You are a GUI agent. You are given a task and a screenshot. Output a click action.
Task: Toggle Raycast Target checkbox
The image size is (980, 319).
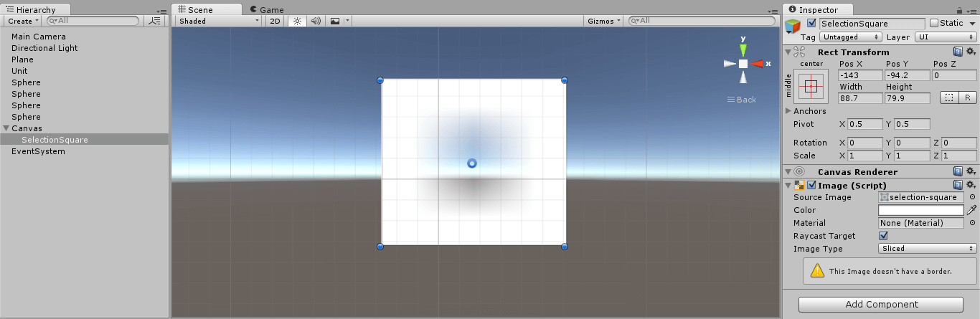883,236
